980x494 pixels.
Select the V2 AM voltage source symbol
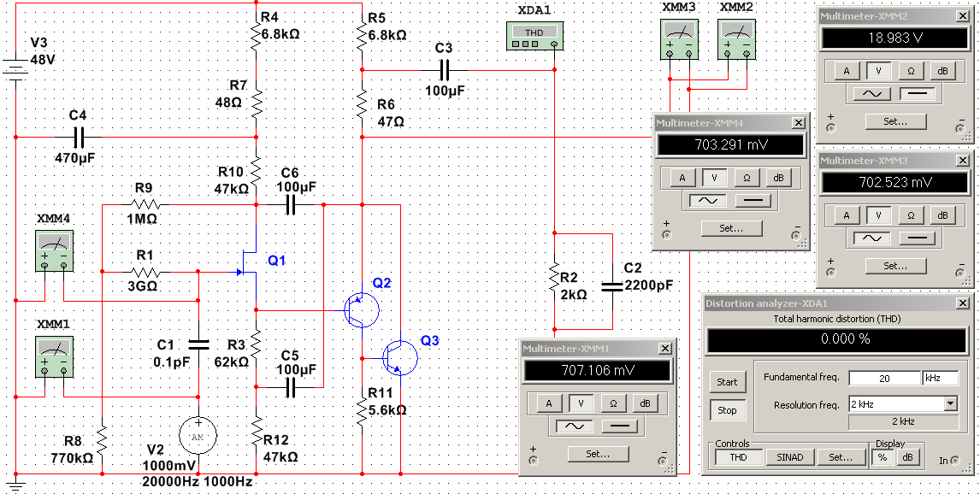tap(198, 435)
